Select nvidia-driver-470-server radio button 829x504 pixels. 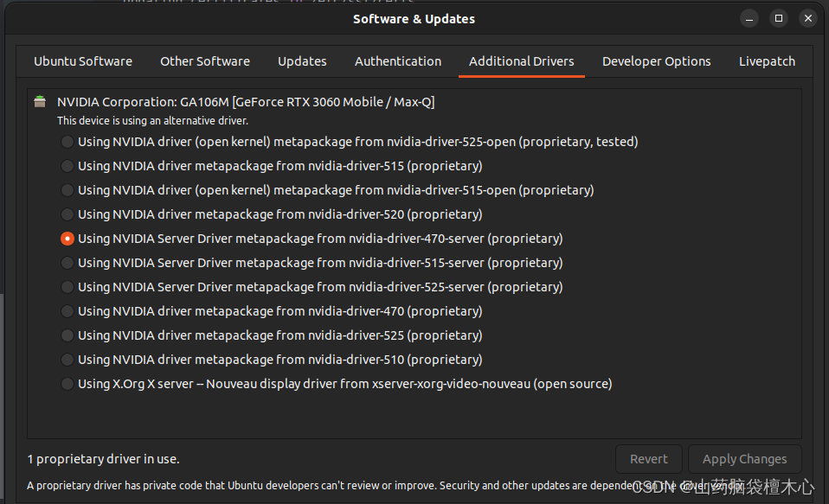coord(67,239)
